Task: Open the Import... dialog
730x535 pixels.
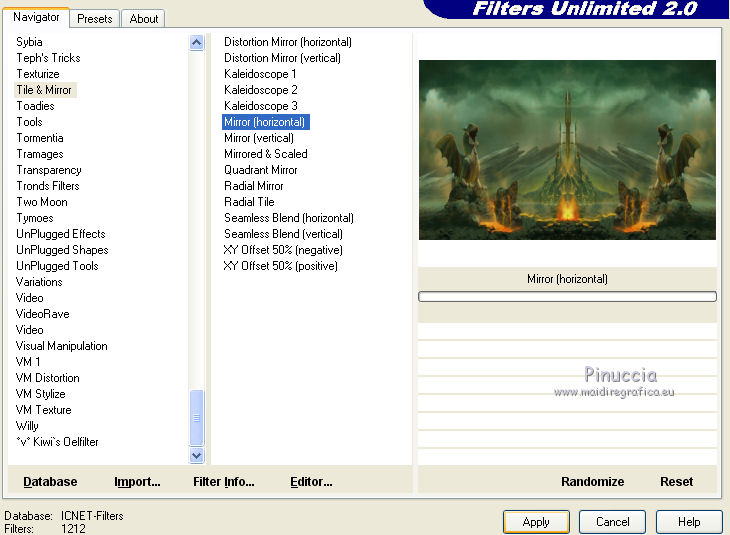Action: click(137, 481)
